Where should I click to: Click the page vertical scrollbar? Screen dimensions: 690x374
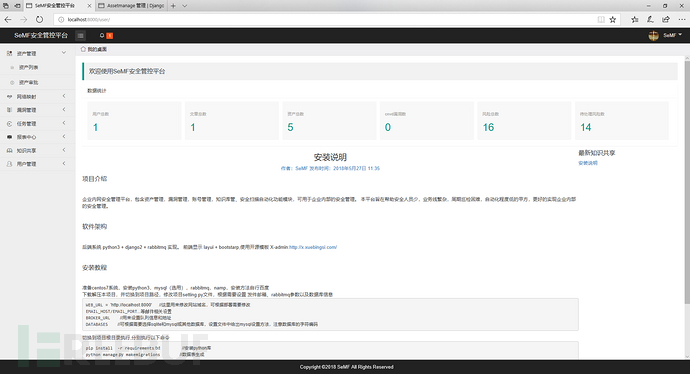(x=687, y=183)
